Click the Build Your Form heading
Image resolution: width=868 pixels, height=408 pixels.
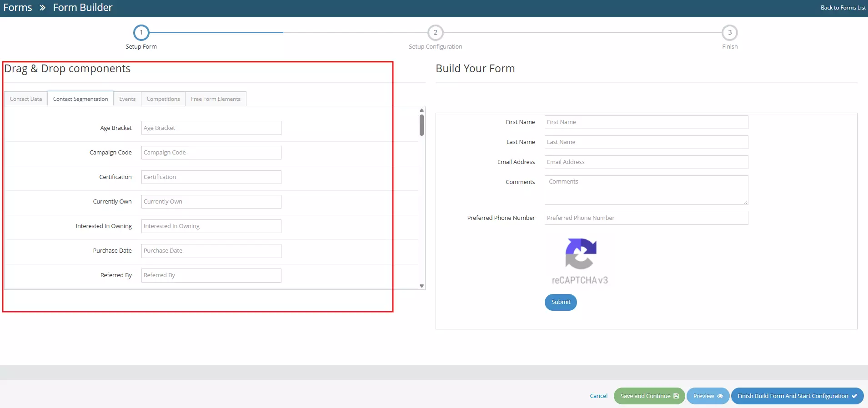tap(475, 69)
